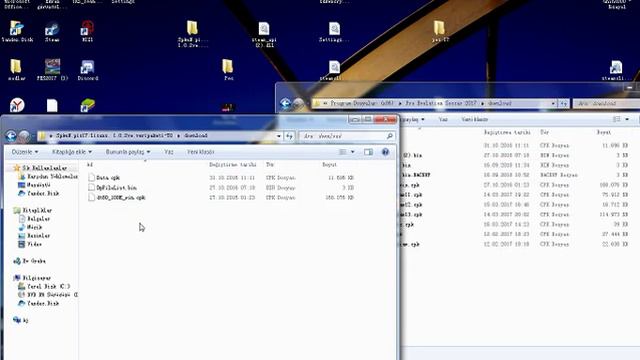The height and width of the screenshot is (360, 640).
Task: Change view icon in front window toolbar
Action: pyautogui.click(x=343, y=152)
